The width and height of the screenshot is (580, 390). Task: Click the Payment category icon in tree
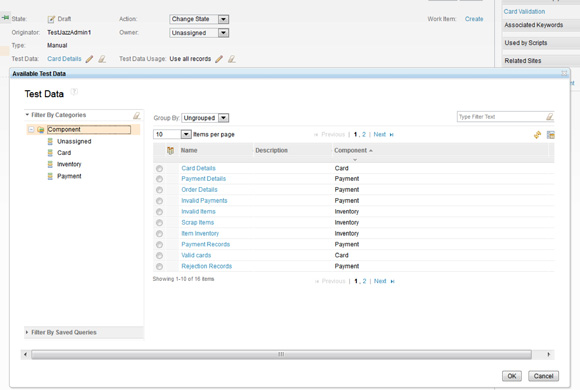50,176
